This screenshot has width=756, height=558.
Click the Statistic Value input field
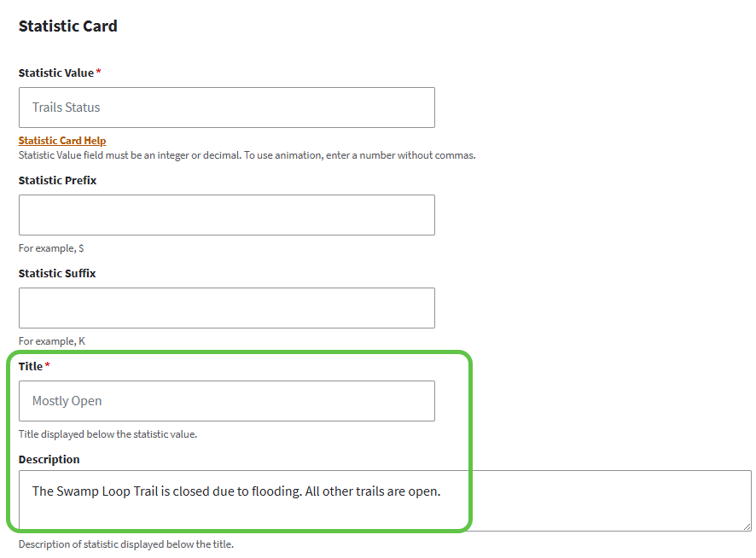point(227,108)
